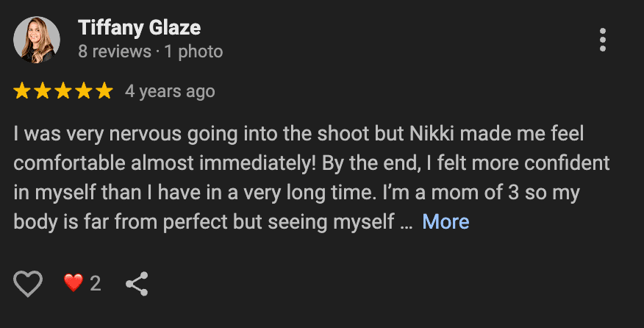This screenshot has width=644, height=328.
Task: Click the red heart reaction emoji
Action: [73, 283]
